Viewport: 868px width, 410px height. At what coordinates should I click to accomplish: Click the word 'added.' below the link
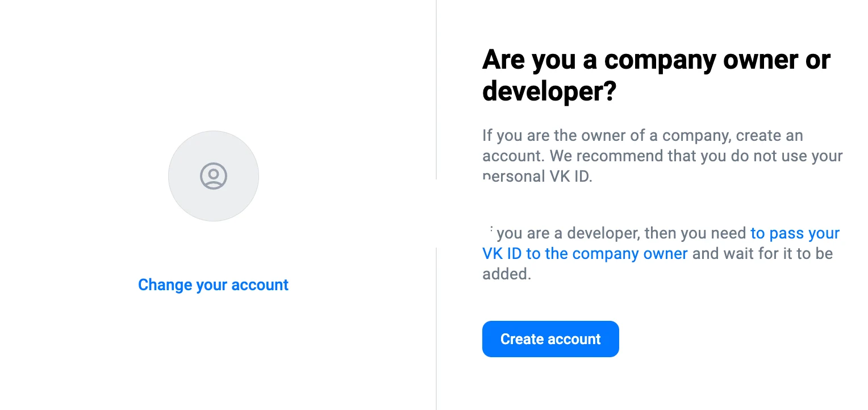point(507,274)
